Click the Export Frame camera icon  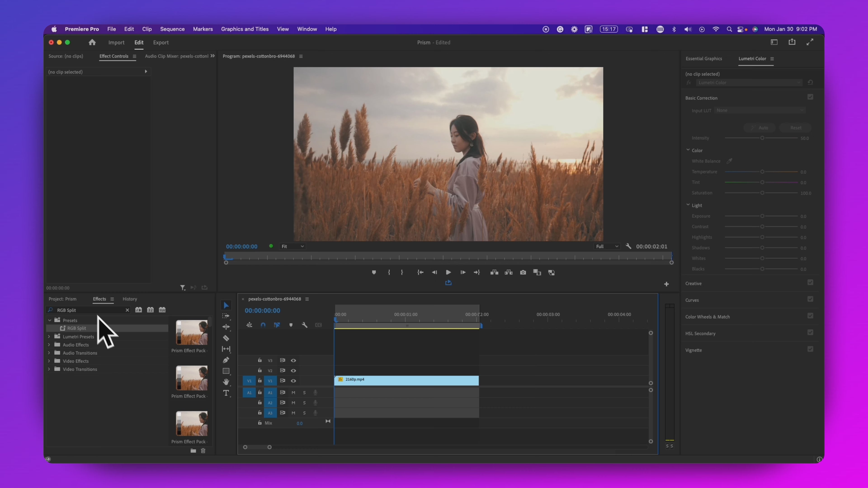tap(523, 272)
